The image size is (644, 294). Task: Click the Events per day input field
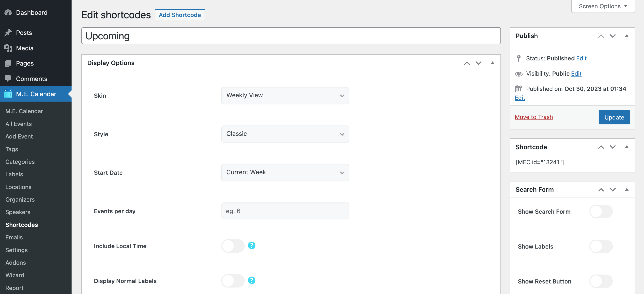click(285, 211)
